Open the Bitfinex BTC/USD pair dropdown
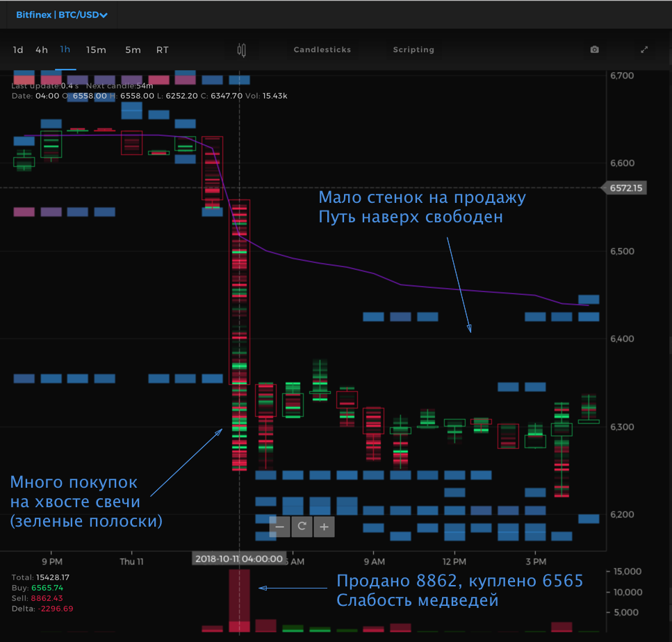 click(x=62, y=15)
